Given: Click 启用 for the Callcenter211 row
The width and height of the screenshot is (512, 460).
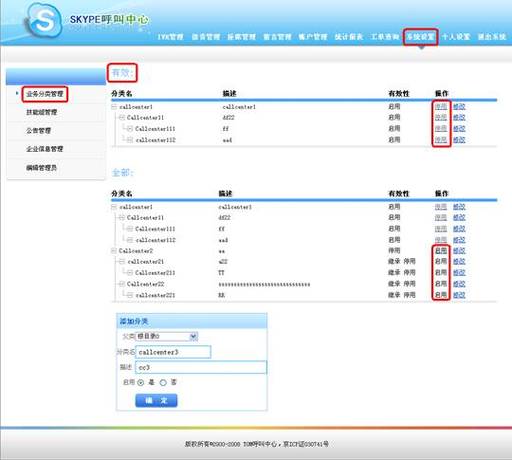Looking at the screenshot, I should tap(441, 273).
